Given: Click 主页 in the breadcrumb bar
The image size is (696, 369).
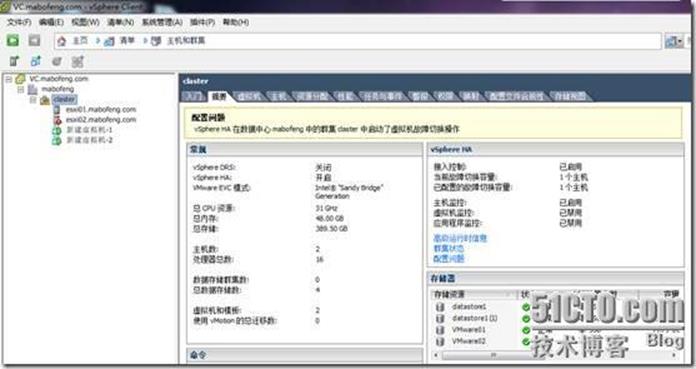Looking at the screenshot, I should tap(80, 41).
